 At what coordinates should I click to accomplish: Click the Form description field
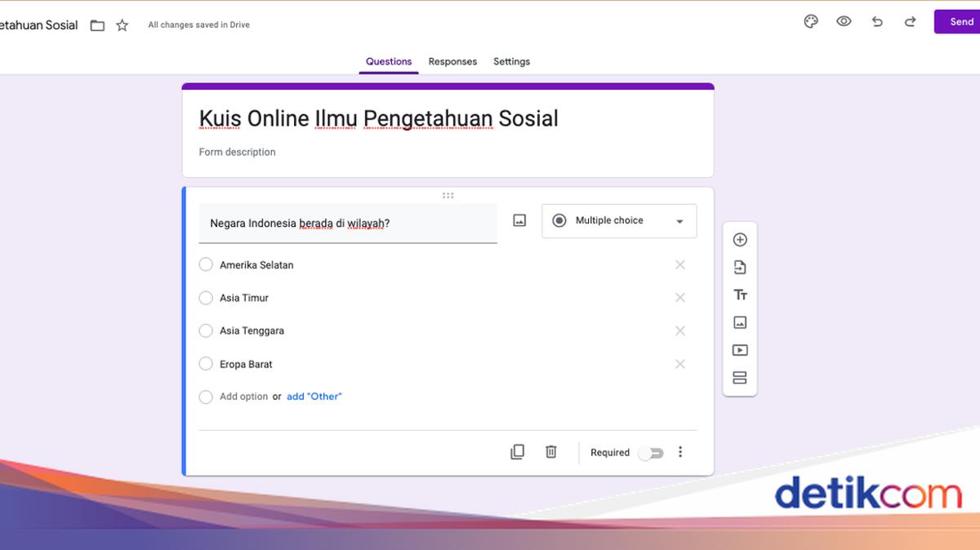coord(238,153)
